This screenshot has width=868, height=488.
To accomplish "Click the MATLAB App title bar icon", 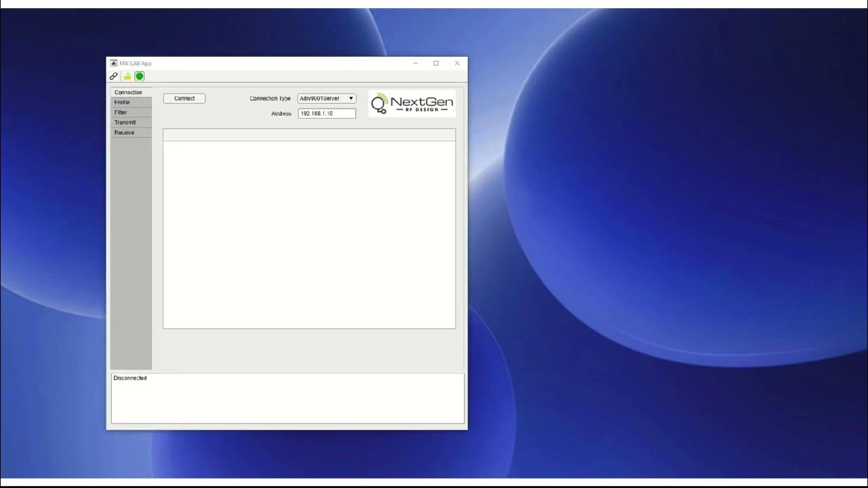I will 113,63.
